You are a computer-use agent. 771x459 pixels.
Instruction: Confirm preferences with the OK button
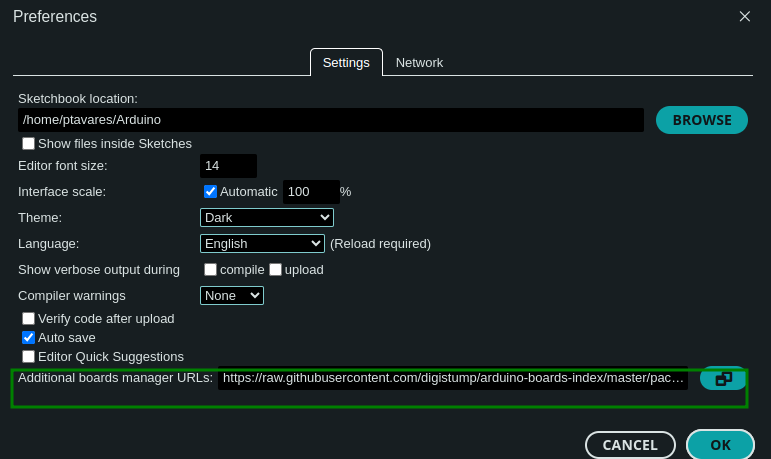(720, 445)
